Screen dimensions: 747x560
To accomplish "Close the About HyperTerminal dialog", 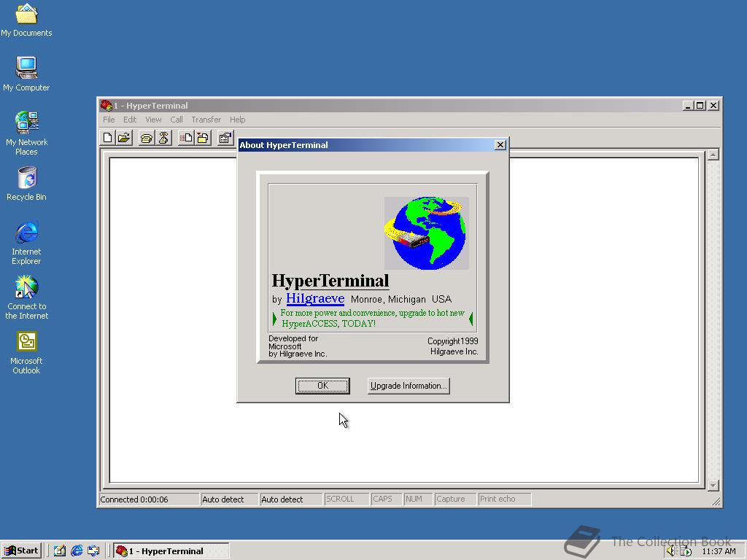I will click(500, 145).
